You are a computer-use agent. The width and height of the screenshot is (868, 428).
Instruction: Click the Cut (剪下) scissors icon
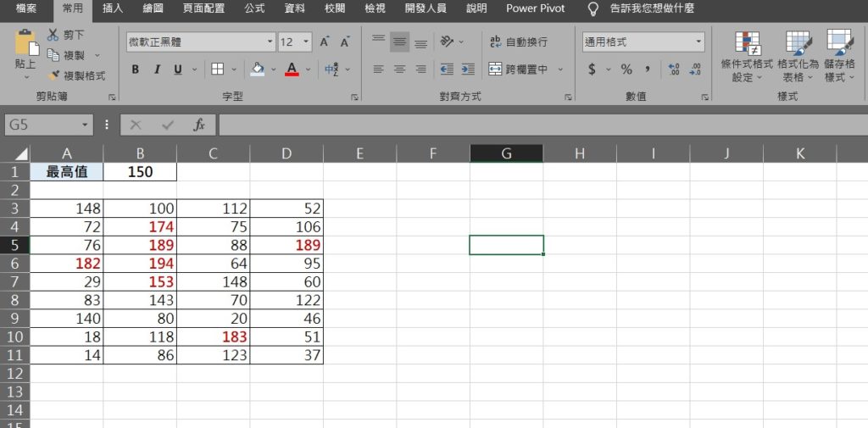pyautogui.click(x=53, y=35)
